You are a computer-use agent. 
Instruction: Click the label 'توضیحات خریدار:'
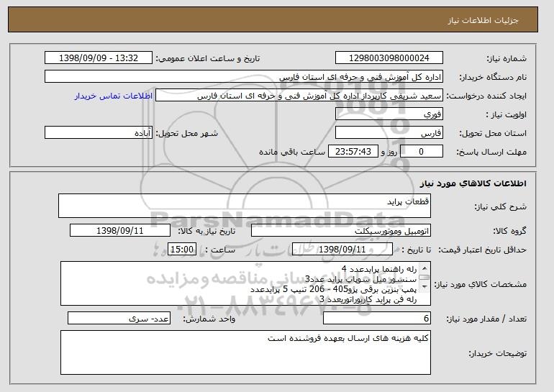point(497,353)
